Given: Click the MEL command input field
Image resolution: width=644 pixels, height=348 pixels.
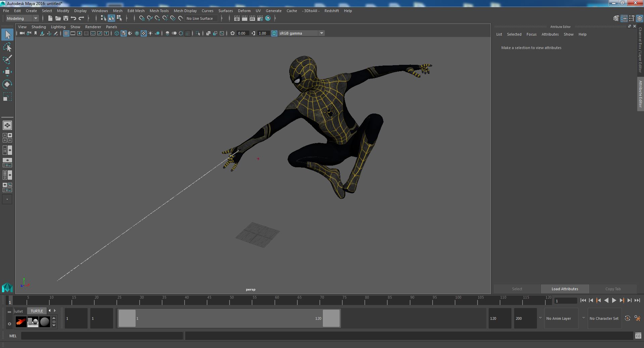Looking at the screenshot, I should [102, 336].
